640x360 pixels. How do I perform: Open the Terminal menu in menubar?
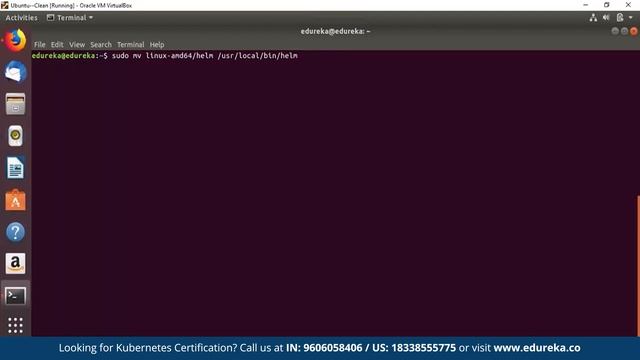(131, 44)
